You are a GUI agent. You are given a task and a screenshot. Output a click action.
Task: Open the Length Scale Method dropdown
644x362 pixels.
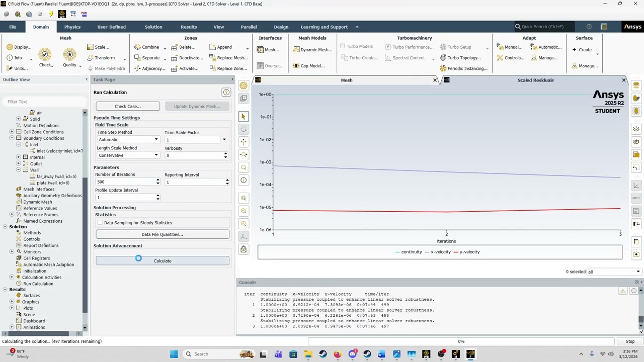(128, 155)
